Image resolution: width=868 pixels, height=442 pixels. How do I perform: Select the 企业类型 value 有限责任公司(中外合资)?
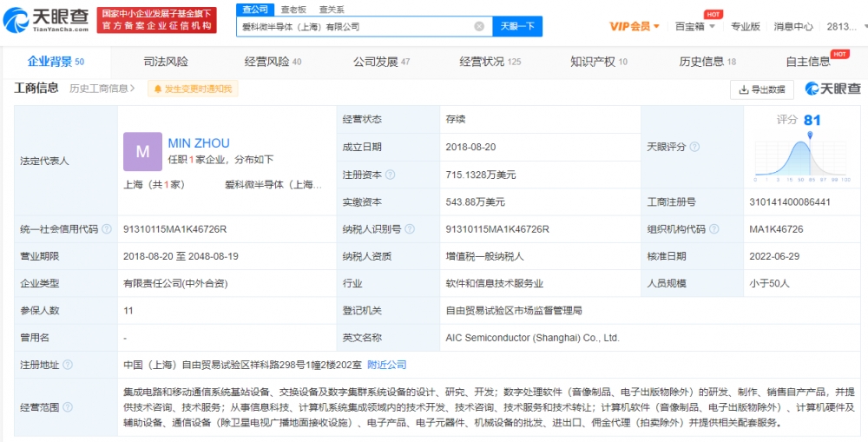175,284
